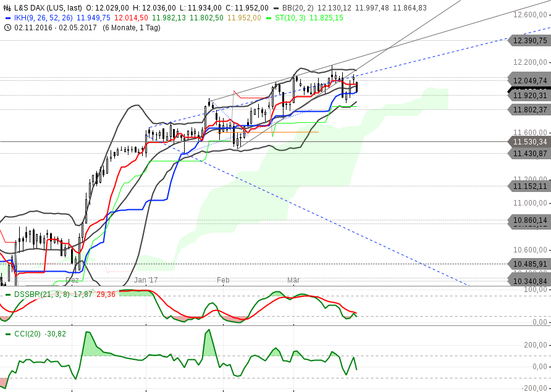Click the blue IKH indicator legend marker
This screenshot has width=551, height=392.
click(x=7, y=17)
